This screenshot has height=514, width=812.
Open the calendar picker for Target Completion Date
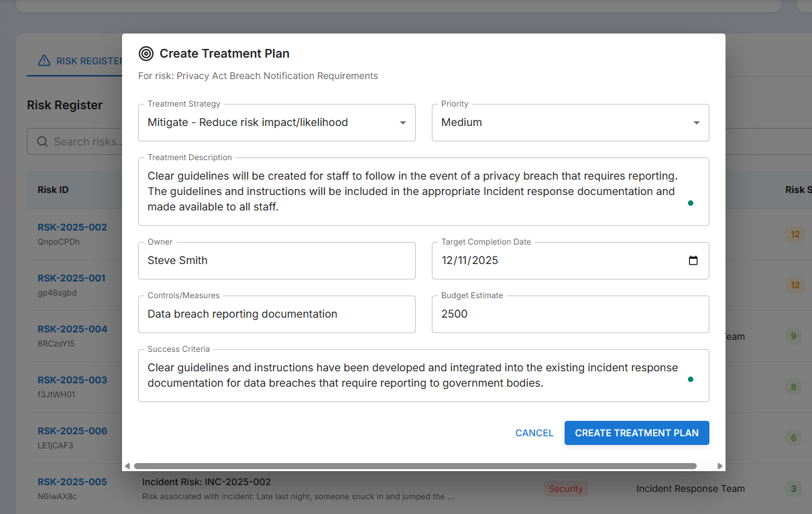(x=693, y=261)
